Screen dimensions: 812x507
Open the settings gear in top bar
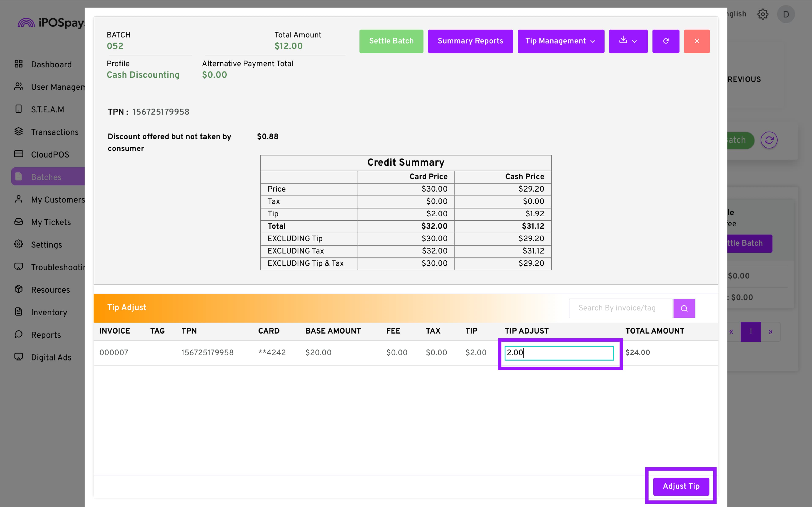[763, 14]
